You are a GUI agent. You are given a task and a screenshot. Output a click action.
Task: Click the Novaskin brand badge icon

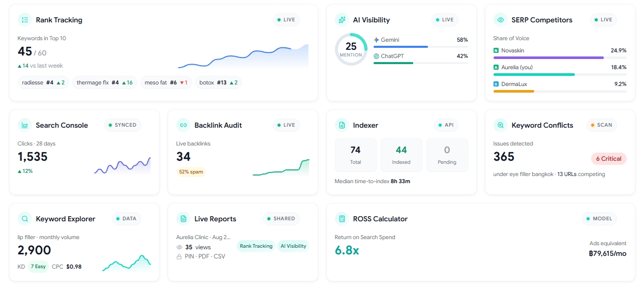click(x=496, y=51)
